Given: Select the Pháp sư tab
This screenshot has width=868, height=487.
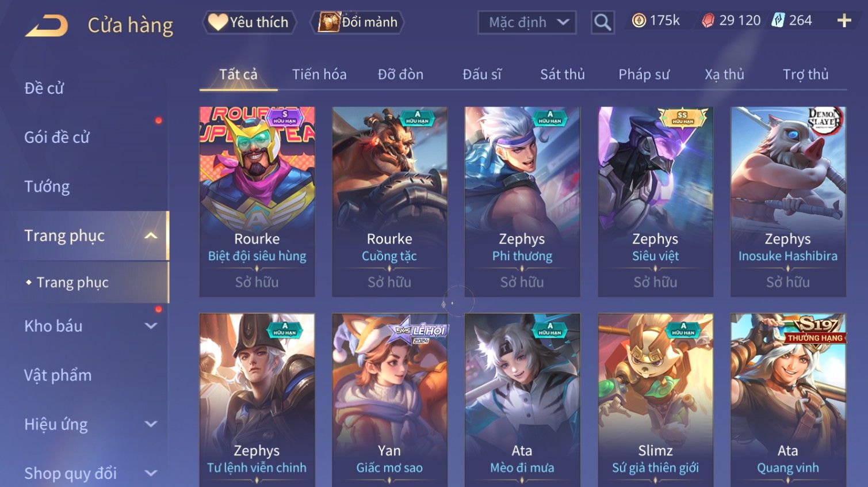Looking at the screenshot, I should 644,74.
